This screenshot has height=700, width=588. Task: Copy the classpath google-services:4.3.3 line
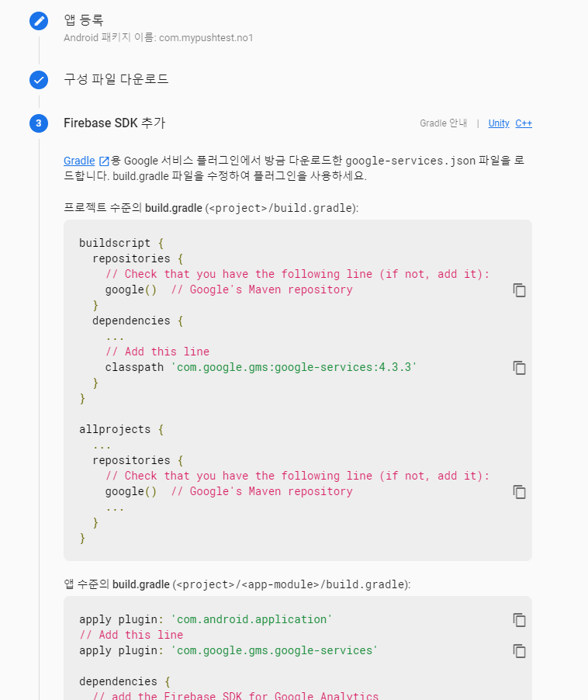click(519, 368)
